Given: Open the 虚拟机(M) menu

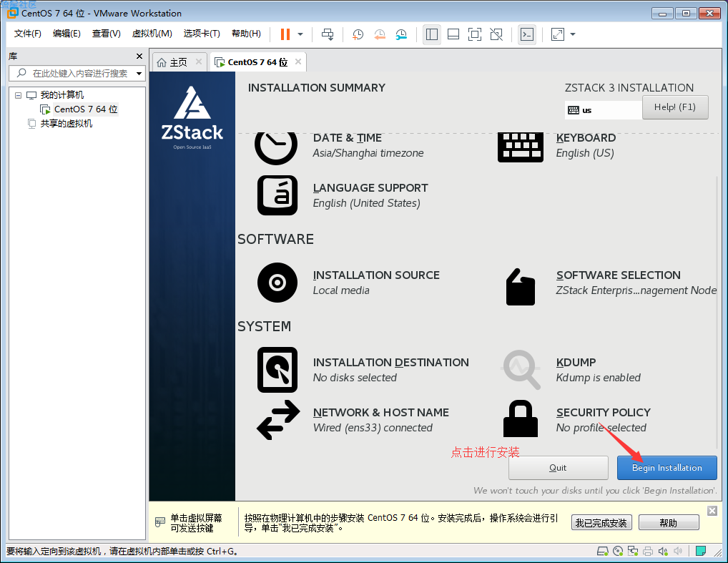Looking at the screenshot, I should (x=152, y=34).
